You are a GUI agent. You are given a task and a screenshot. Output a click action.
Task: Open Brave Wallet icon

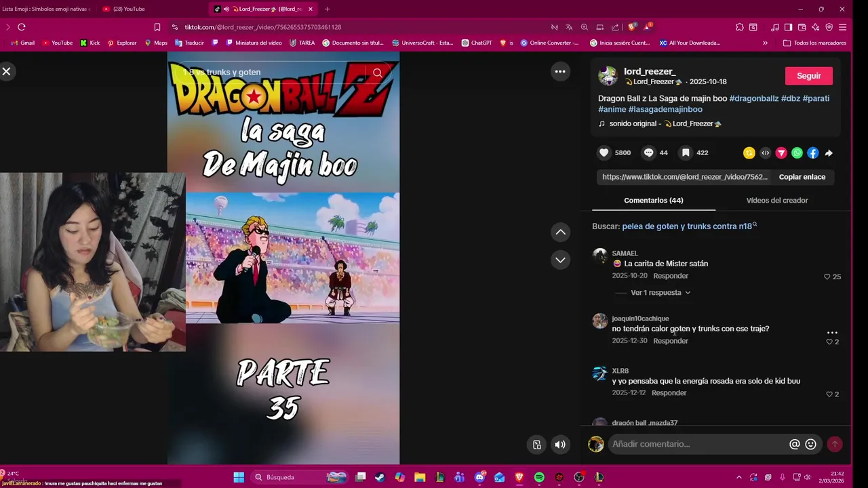coord(802,27)
